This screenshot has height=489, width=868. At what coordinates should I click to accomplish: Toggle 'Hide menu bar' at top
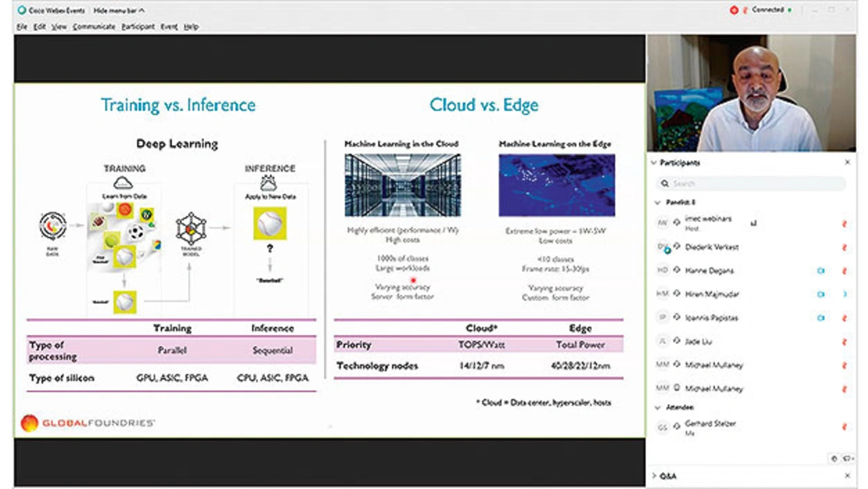[118, 11]
